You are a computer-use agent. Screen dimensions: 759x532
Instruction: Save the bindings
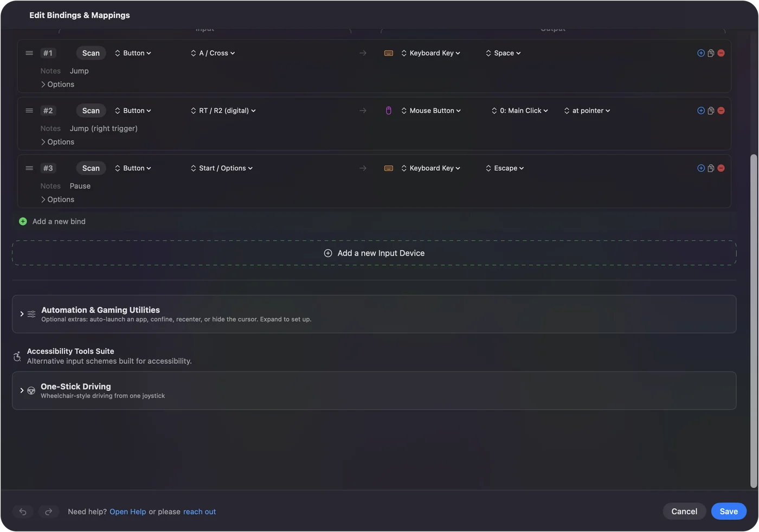coord(729,511)
